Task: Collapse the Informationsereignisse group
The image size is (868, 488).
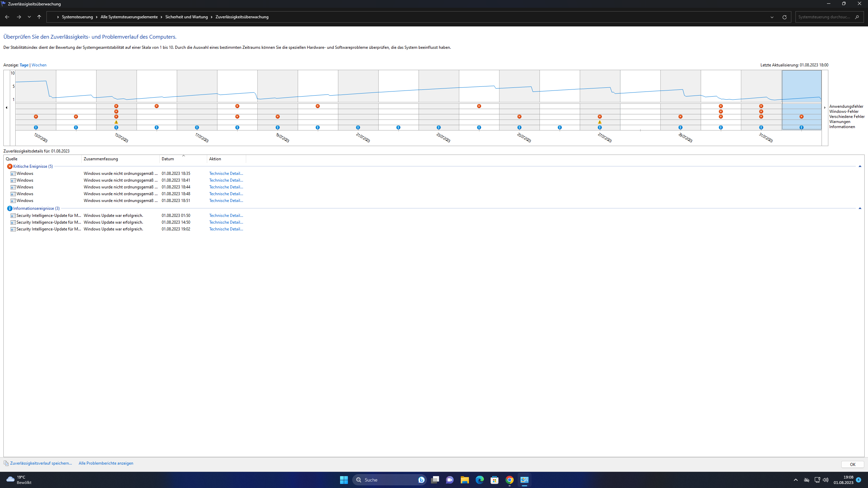Action: pyautogui.click(x=860, y=208)
